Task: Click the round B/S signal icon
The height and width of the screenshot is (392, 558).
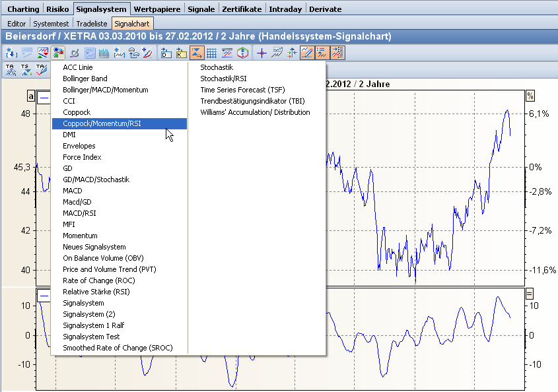Action: point(243,53)
